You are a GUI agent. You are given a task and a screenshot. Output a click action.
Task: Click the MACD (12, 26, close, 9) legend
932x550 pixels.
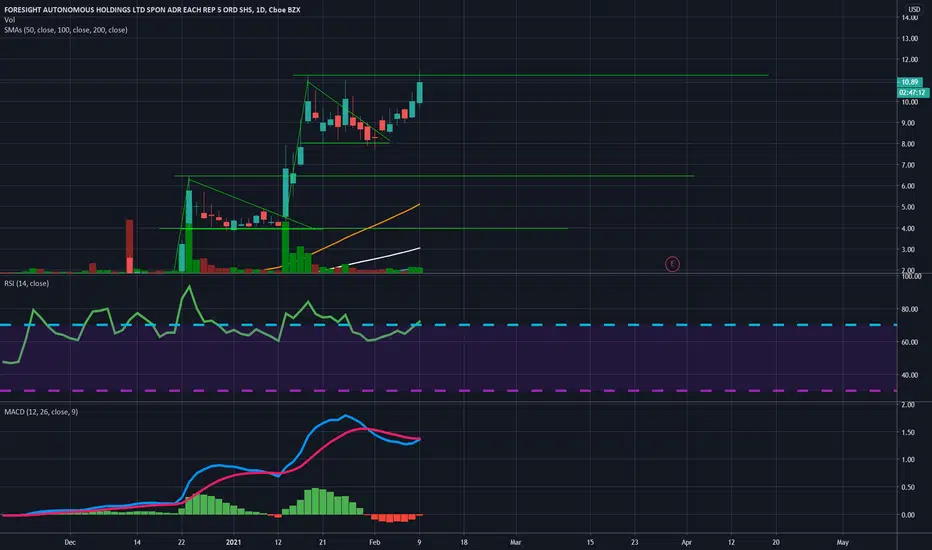click(x=41, y=412)
